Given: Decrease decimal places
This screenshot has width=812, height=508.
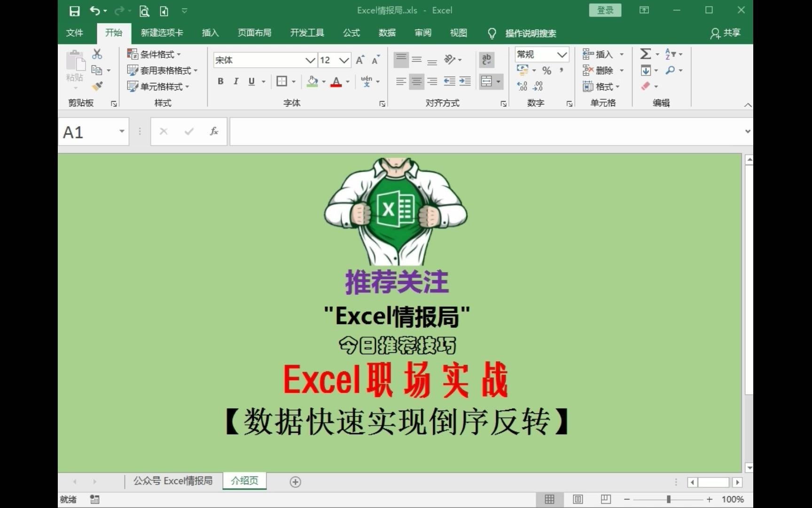Looking at the screenshot, I should pyautogui.click(x=538, y=86).
